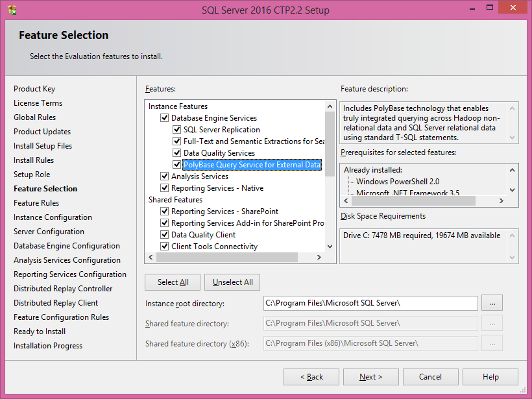Viewport: 532px width, 399px height.
Task: Open Help for setup
Action: pos(490,377)
